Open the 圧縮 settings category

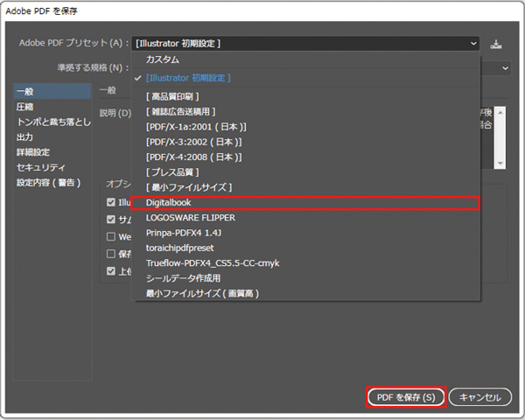click(x=52, y=107)
